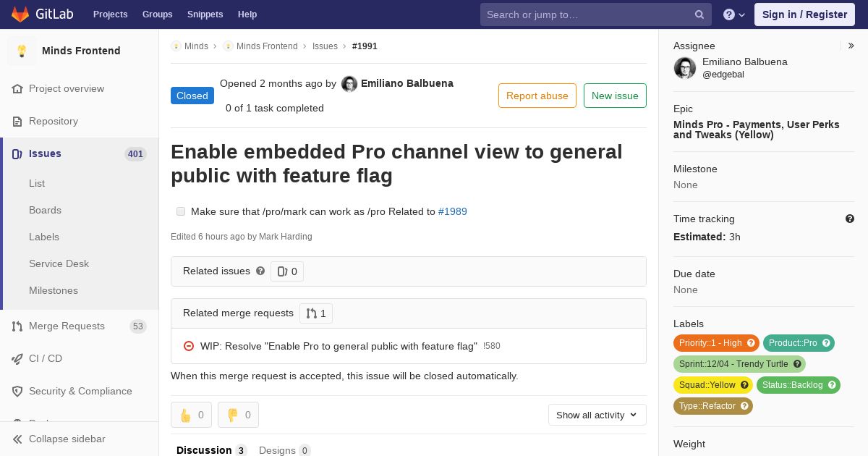Open the Groups menu in top bar
Viewport: 868px width, 456px height.
(157, 14)
